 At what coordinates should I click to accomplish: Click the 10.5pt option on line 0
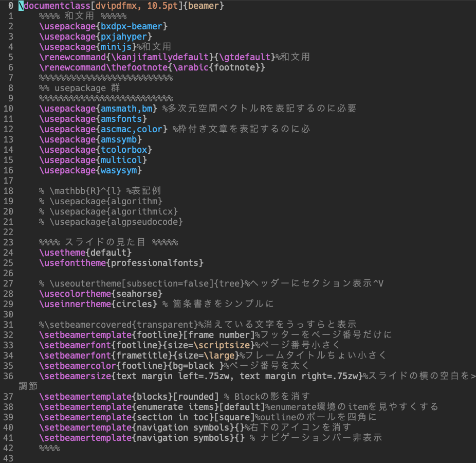[162, 6]
